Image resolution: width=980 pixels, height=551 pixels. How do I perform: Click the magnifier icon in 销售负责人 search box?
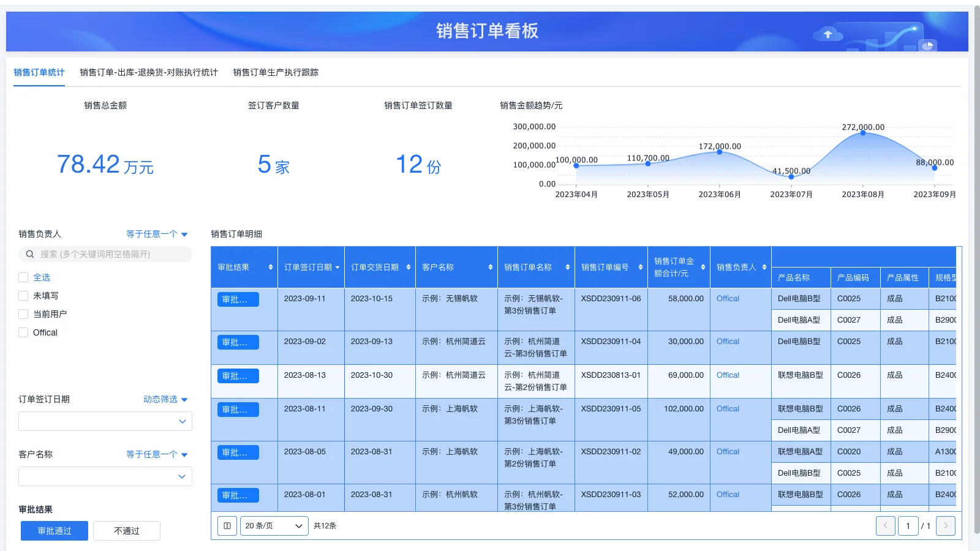coord(29,253)
